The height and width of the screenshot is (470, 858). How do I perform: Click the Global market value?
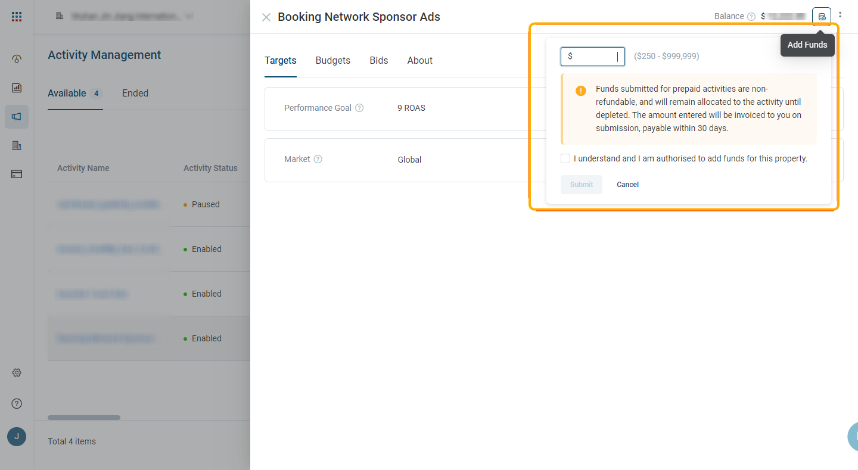coord(409,160)
